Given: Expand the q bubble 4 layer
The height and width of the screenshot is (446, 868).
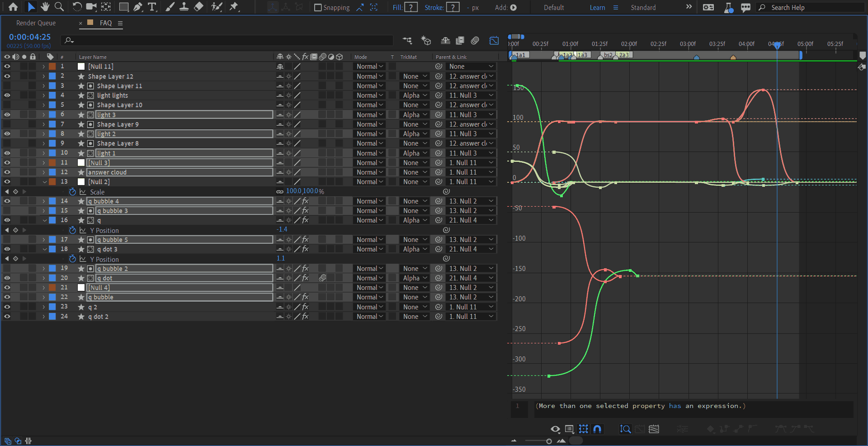Looking at the screenshot, I should 44,201.
